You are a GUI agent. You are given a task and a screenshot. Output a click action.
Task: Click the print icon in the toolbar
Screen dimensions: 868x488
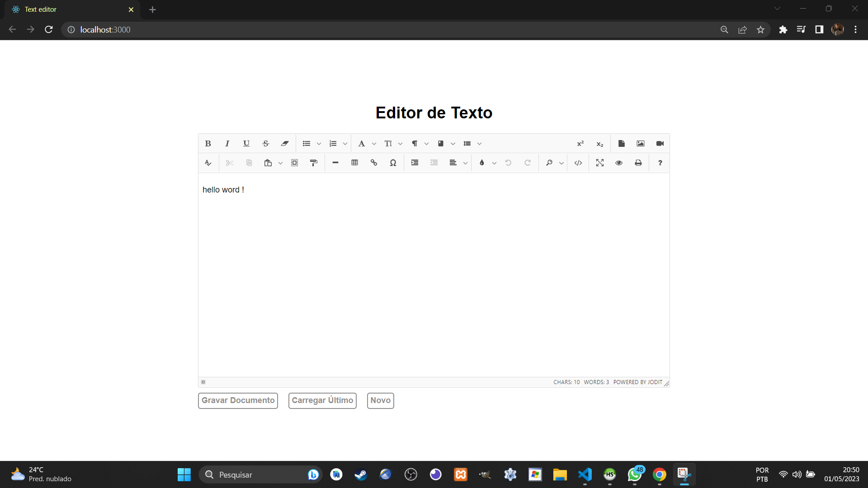coord(638,163)
